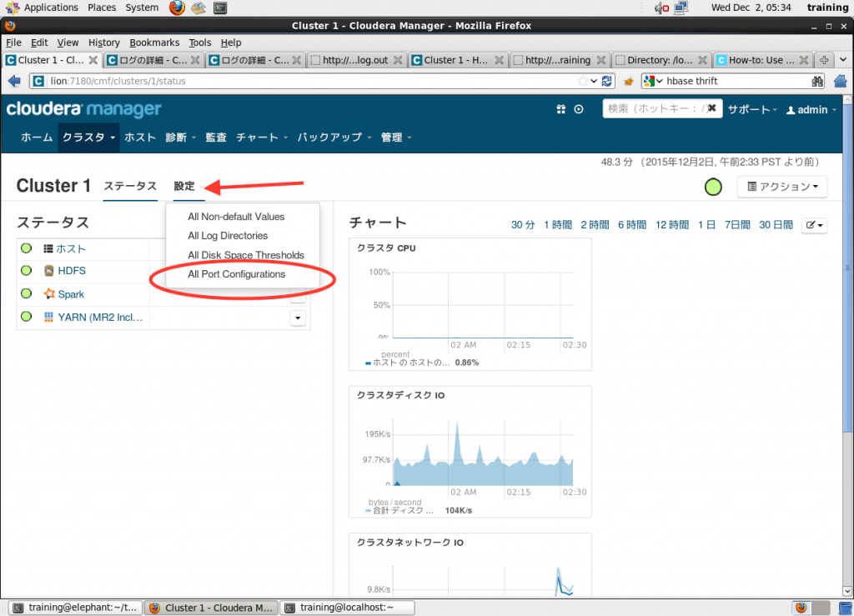854x616 pixels.
Task: Expand the 診断 navigation dropdown
Action: [x=180, y=138]
